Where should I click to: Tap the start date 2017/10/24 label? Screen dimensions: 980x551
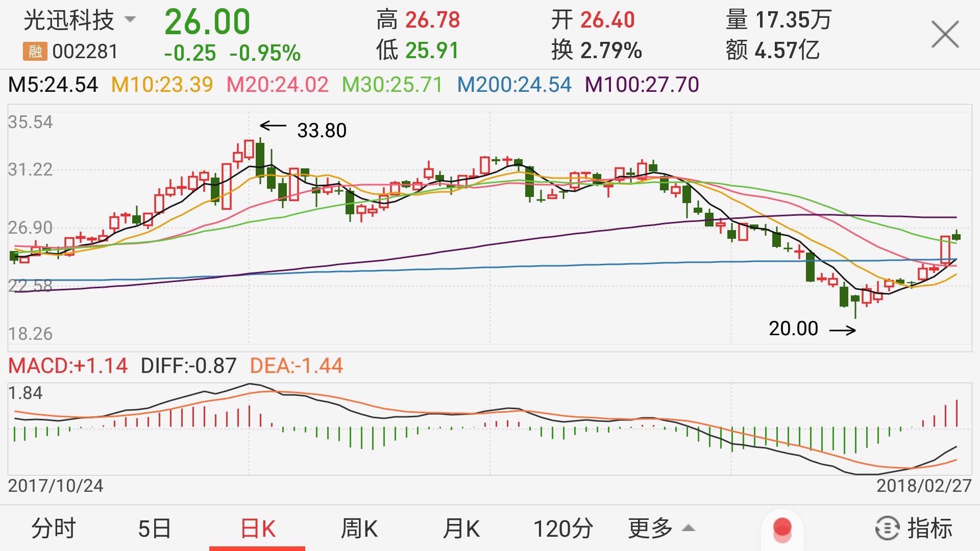point(56,486)
